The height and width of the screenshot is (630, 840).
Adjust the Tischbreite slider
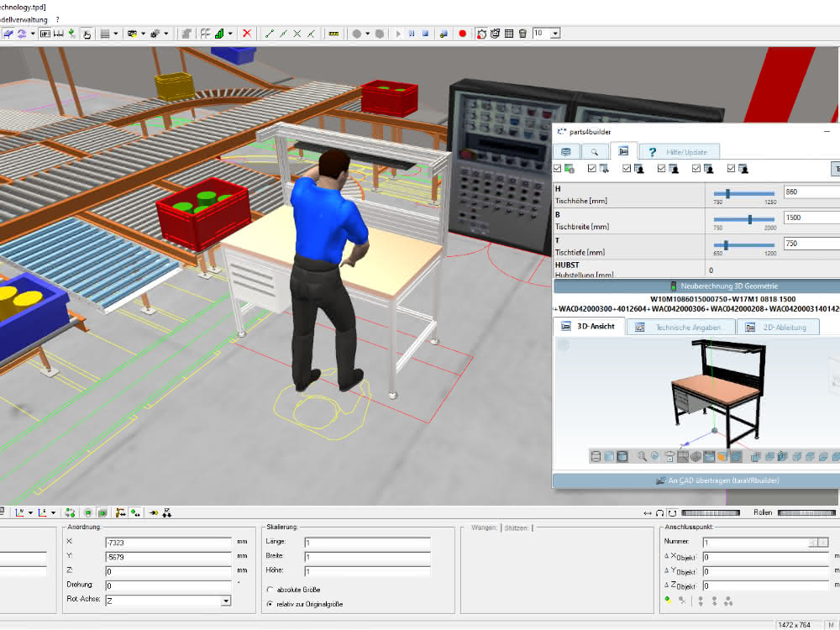click(744, 219)
